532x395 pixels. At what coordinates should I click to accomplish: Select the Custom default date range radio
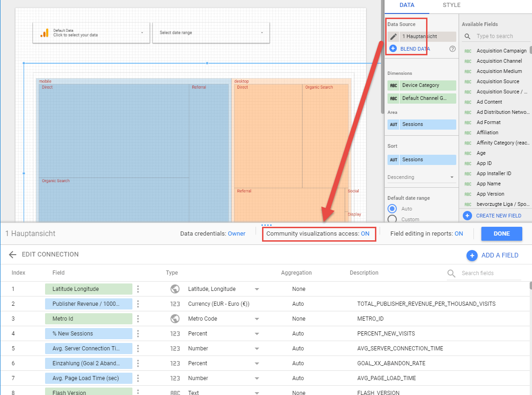coord(392,219)
